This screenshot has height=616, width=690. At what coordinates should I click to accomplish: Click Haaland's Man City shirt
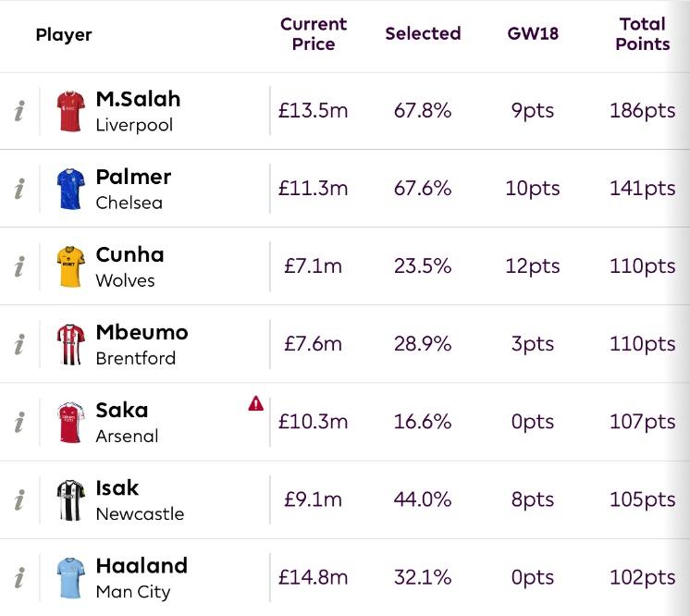pyautogui.click(x=71, y=578)
